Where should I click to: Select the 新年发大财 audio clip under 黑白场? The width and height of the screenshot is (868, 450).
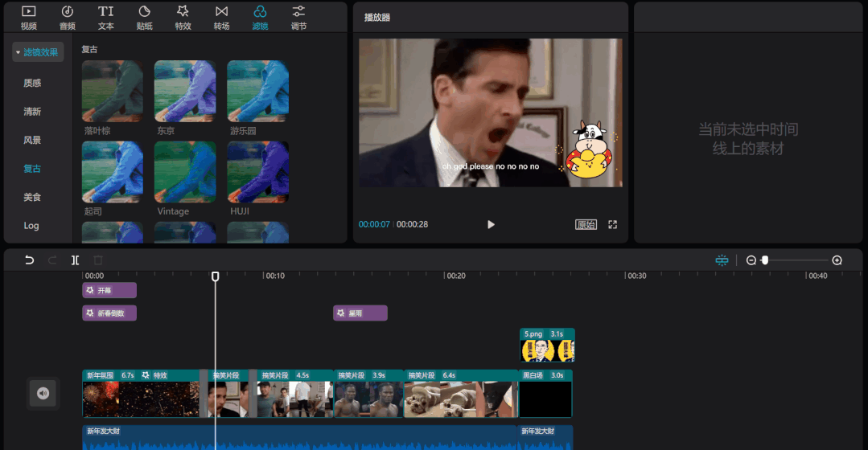(x=545, y=437)
